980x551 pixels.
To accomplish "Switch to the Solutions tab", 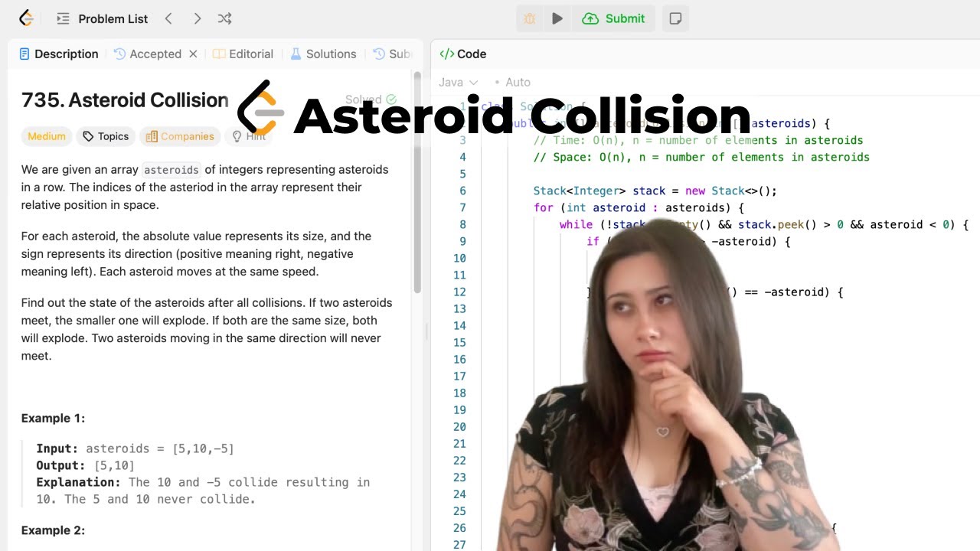I will coord(323,54).
